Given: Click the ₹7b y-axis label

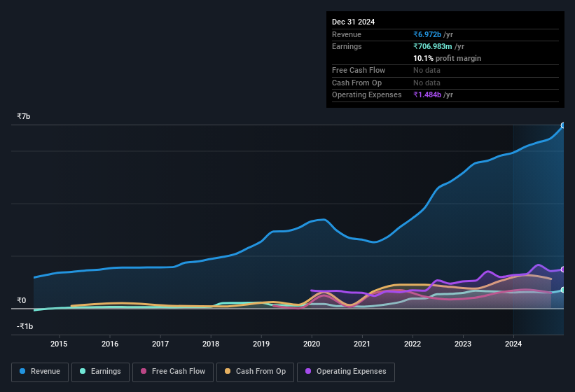Looking at the screenshot, I should point(24,116).
